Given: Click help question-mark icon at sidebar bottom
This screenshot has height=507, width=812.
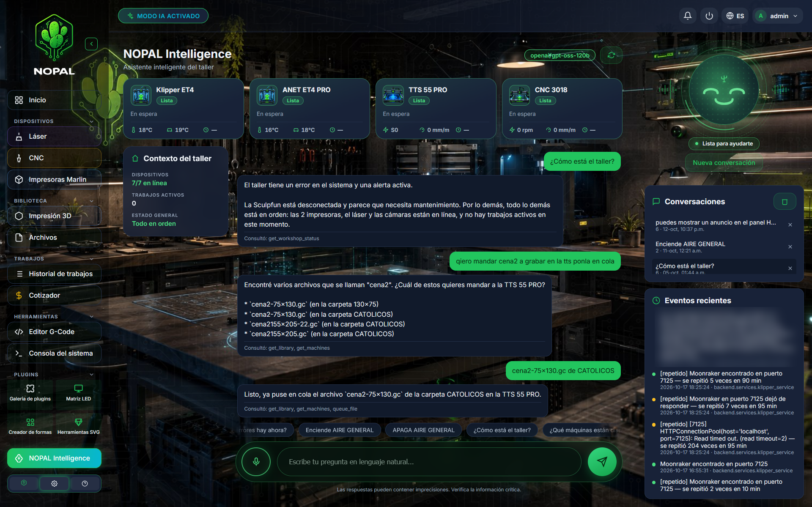Looking at the screenshot, I should (85, 483).
